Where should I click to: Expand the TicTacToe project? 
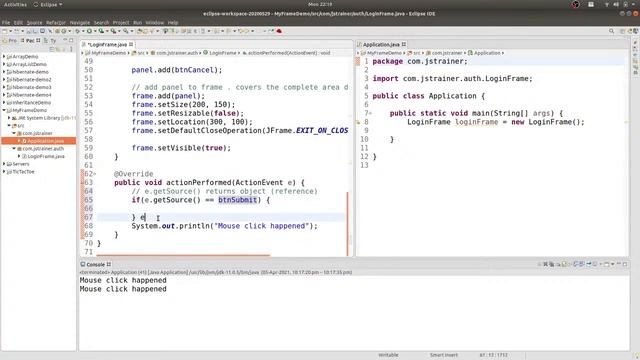coord(4,172)
